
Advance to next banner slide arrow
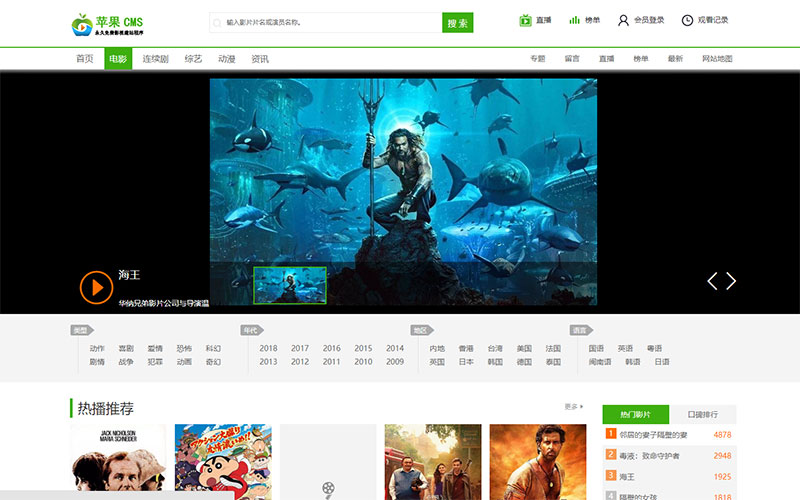[x=731, y=281]
